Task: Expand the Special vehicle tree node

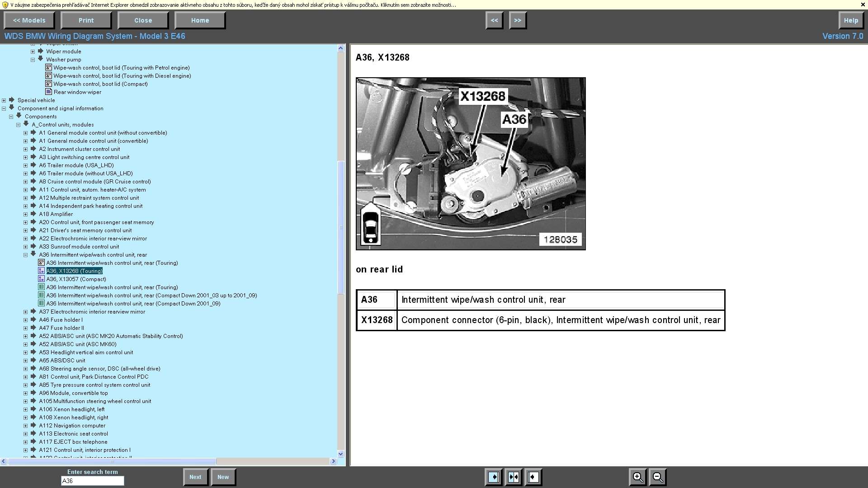Action: [x=4, y=100]
